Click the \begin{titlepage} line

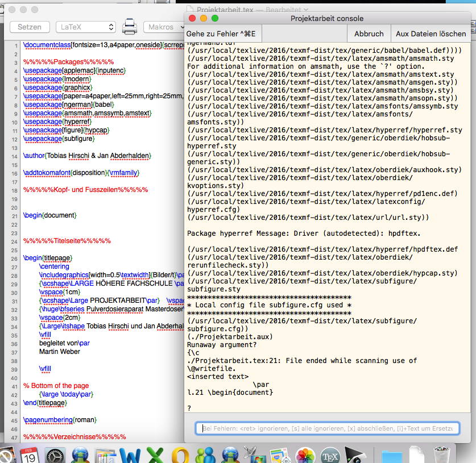click(48, 258)
